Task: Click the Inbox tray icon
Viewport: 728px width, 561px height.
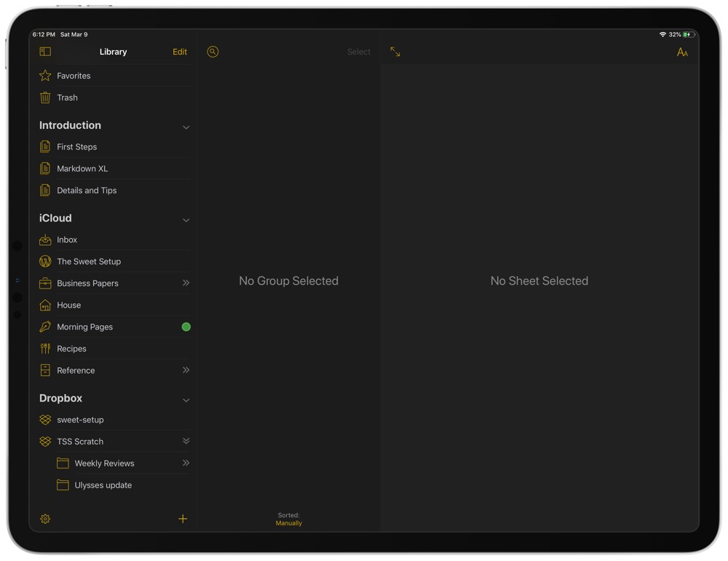Action: coord(45,240)
